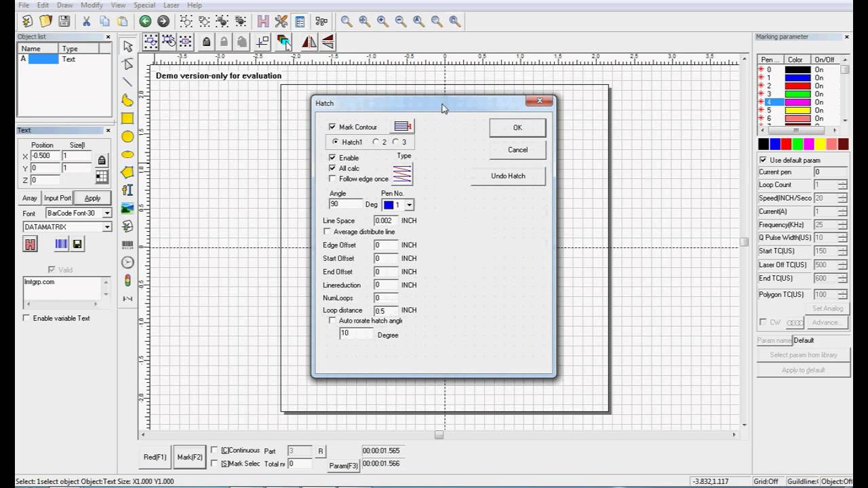This screenshot has width=868, height=488.
Task: Click the lock aspect ratio icon
Action: pos(102,161)
